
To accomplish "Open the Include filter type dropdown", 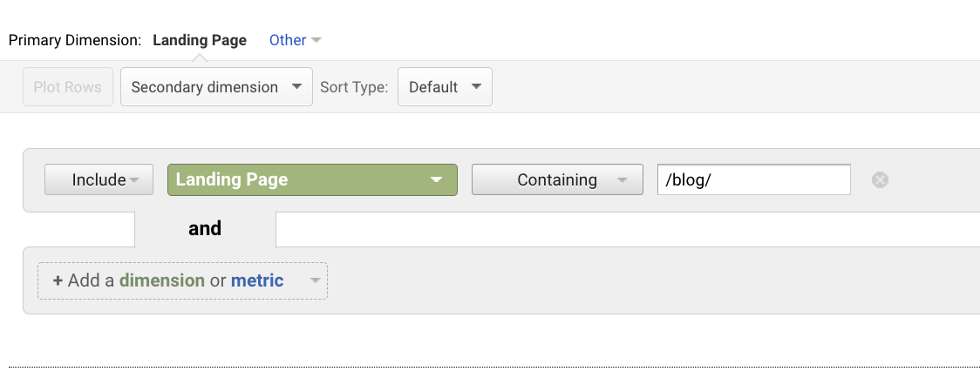I will point(99,180).
